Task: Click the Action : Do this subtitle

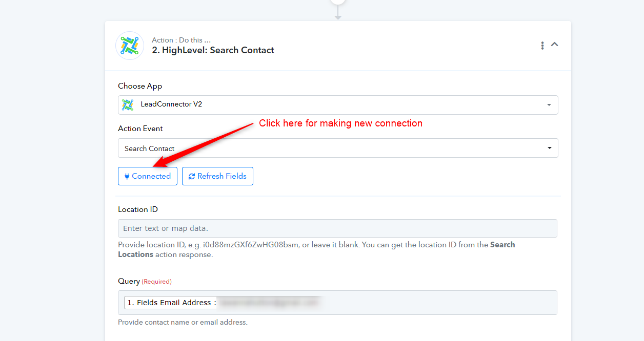Action: tap(181, 40)
